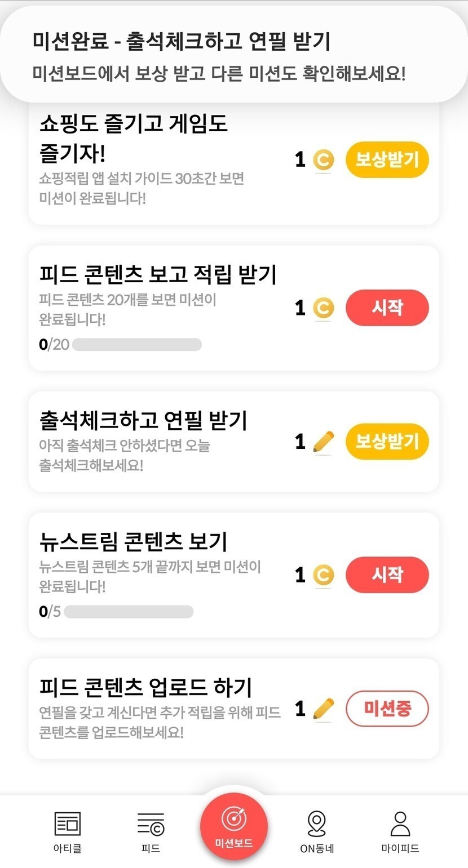The width and height of the screenshot is (468, 868).
Task: Tap the 미션보드 target icon
Action: [233, 820]
